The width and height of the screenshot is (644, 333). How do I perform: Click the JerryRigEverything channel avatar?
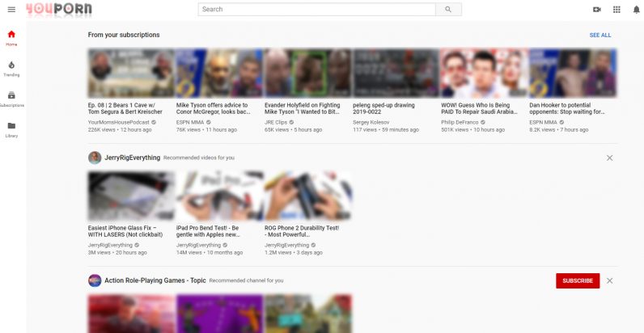click(95, 158)
